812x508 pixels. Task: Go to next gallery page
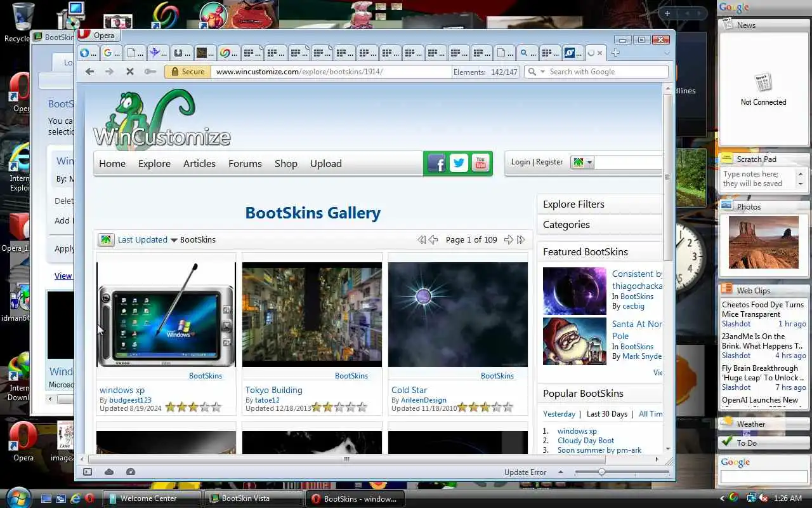508,239
